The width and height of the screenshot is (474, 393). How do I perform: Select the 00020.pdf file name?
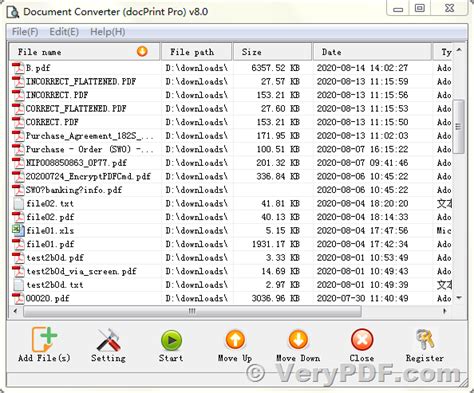pyautogui.click(x=48, y=298)
